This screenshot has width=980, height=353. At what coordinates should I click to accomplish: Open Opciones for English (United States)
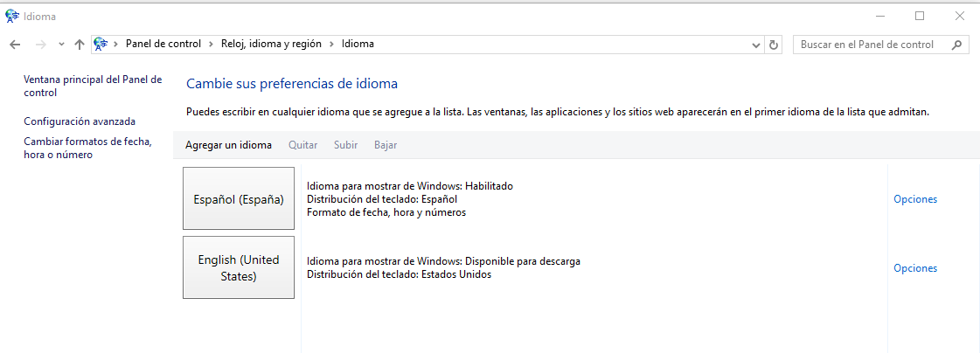[914, 268]
